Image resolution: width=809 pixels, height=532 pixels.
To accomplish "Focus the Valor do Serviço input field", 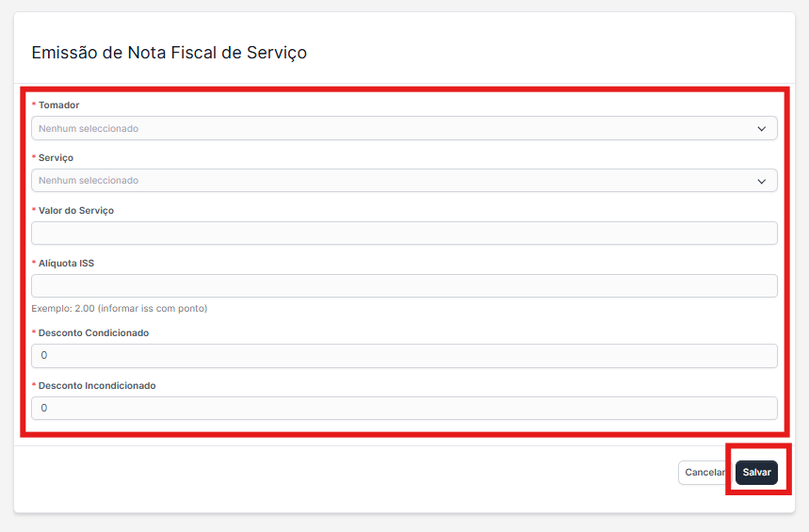I will click(404, 234).
